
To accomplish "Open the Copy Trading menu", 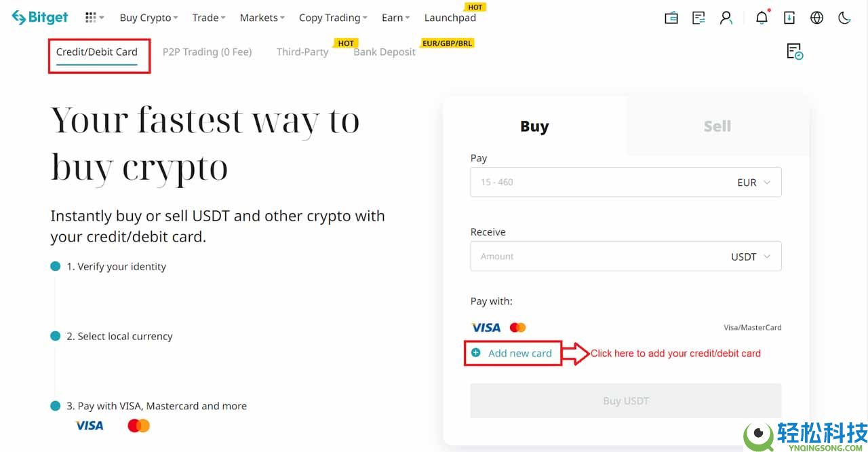I will coord(332,18).
